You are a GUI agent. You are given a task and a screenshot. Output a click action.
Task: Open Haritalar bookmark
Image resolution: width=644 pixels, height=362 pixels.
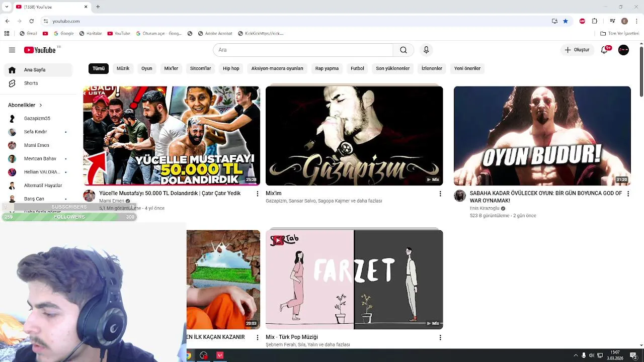pos(91,33)
